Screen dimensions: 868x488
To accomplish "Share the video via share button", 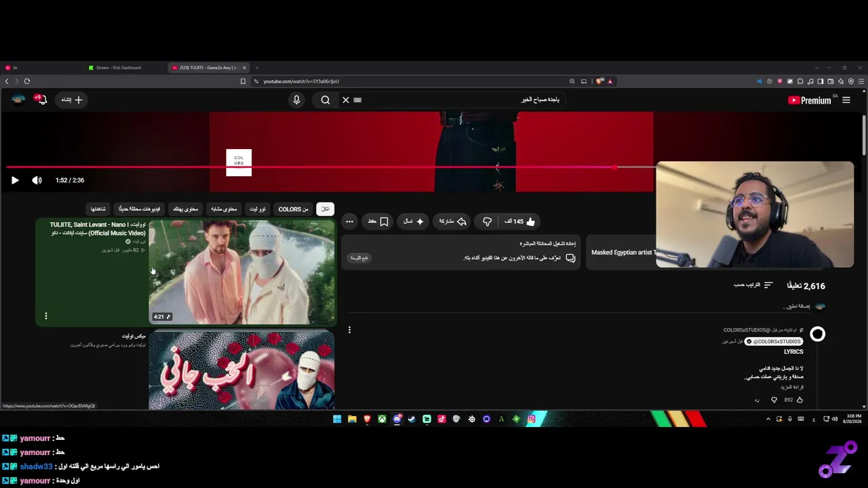I will [453, 222].
